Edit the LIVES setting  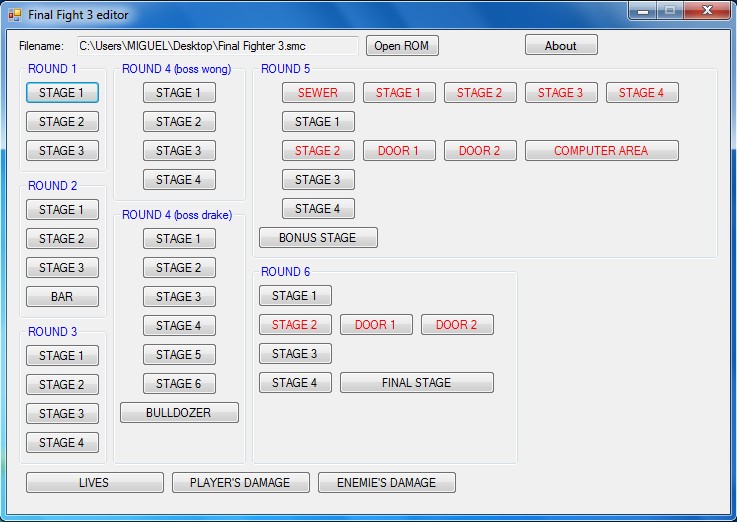94,483
